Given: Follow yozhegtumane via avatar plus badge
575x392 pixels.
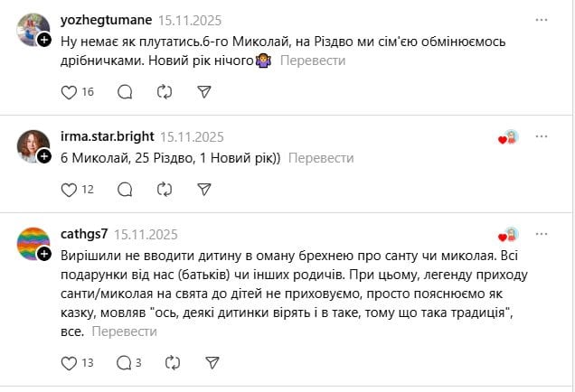Looking at the screenshot, I should (x=43, y=40).
